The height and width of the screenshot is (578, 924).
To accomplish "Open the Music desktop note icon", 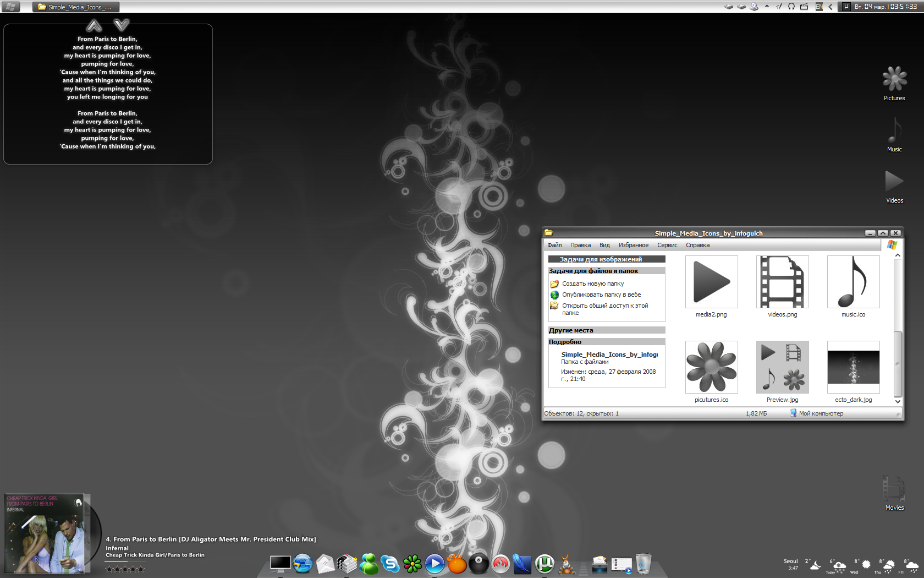I will tap(894, 130).
